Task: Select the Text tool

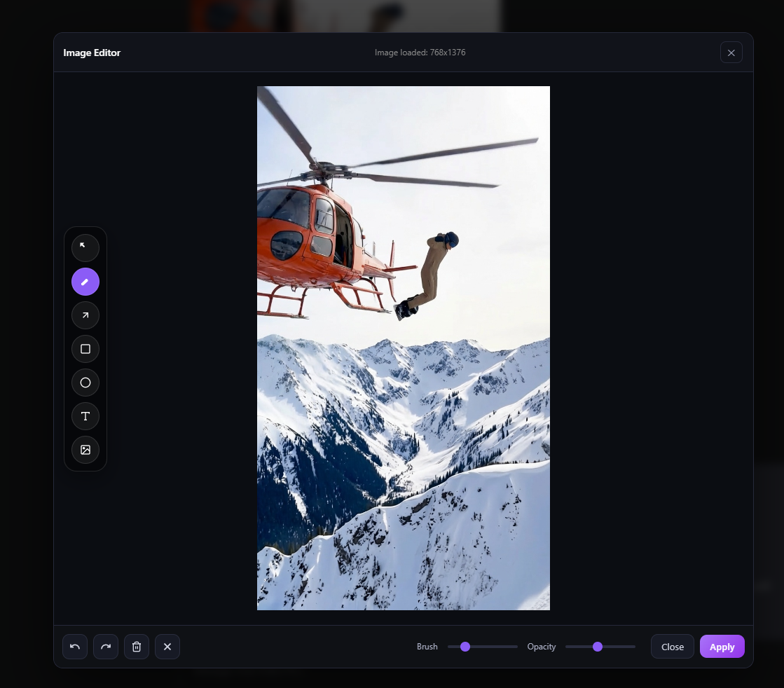Action: click(x=85, y=416)
